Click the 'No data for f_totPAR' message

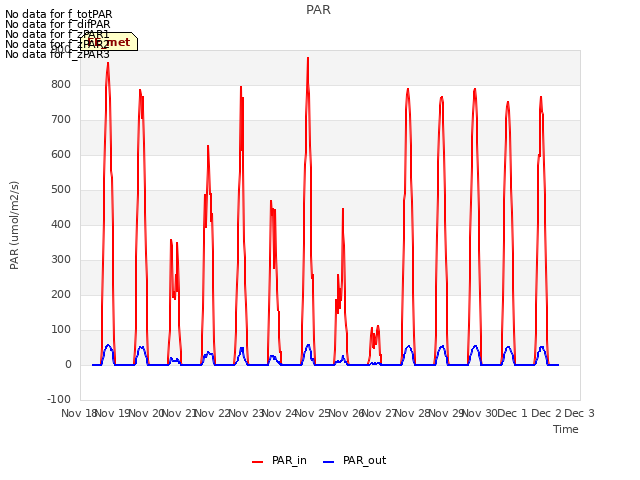58,14
